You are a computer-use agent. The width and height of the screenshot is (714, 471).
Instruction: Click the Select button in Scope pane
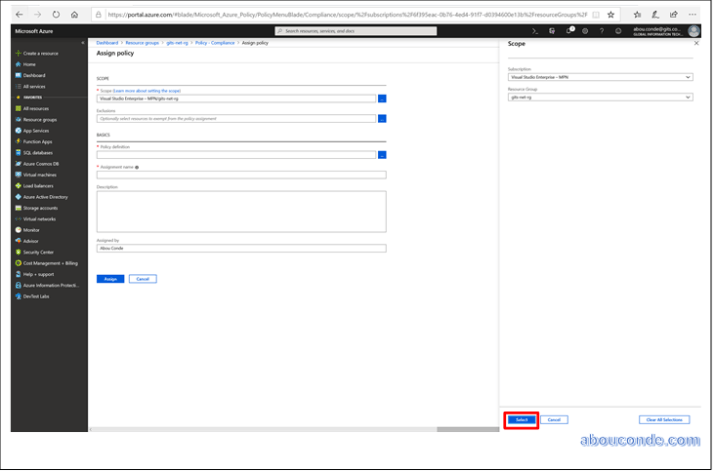tap(520, 419)
